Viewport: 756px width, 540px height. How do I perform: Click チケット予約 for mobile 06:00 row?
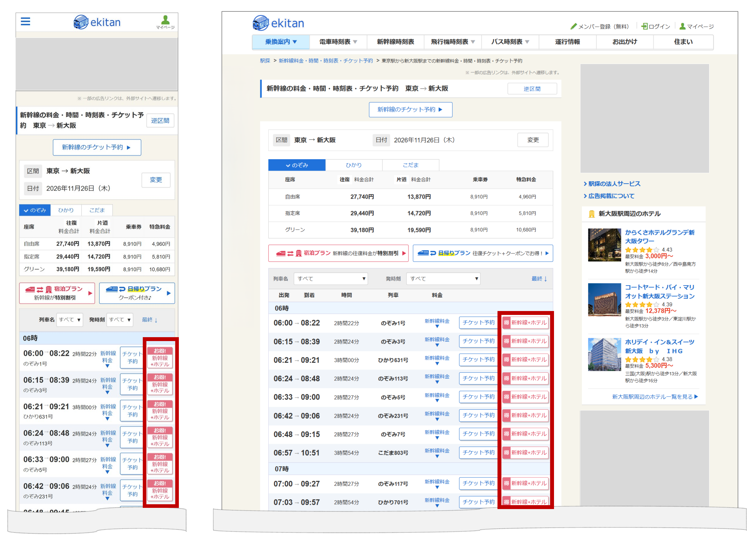pyautogui.click(x=132, y=358)
